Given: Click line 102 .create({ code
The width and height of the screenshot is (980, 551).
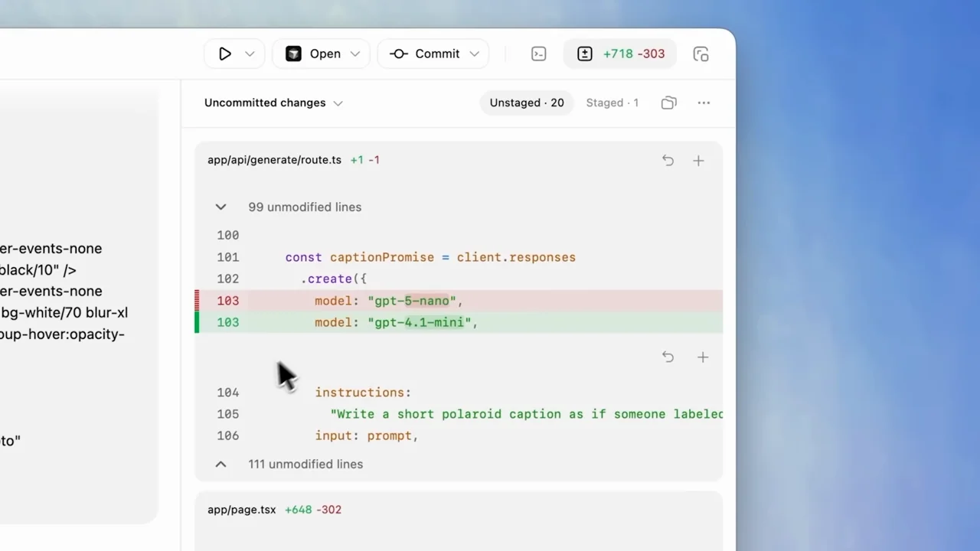Looking at the screenshot, I should tap(334, 279).
